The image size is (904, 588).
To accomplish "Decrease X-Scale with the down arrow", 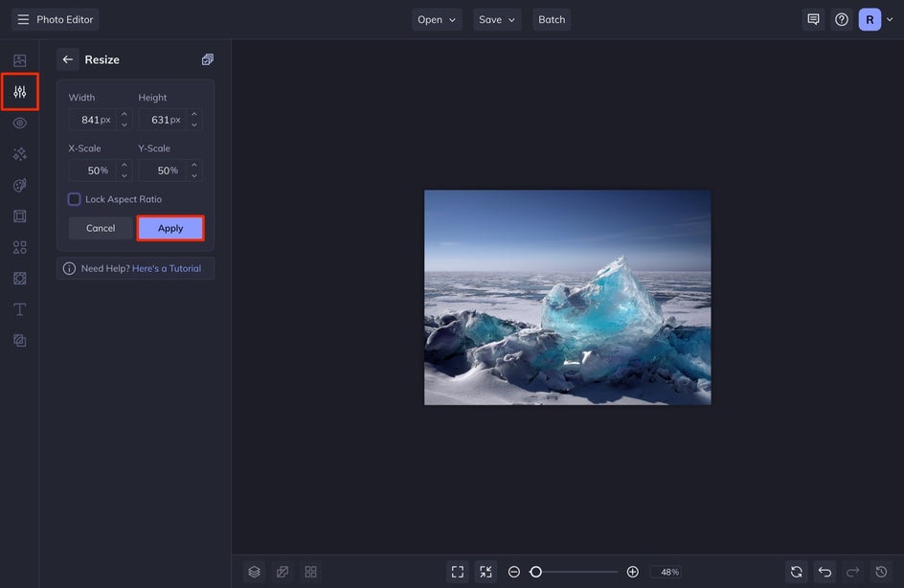I will pos(124,175).
